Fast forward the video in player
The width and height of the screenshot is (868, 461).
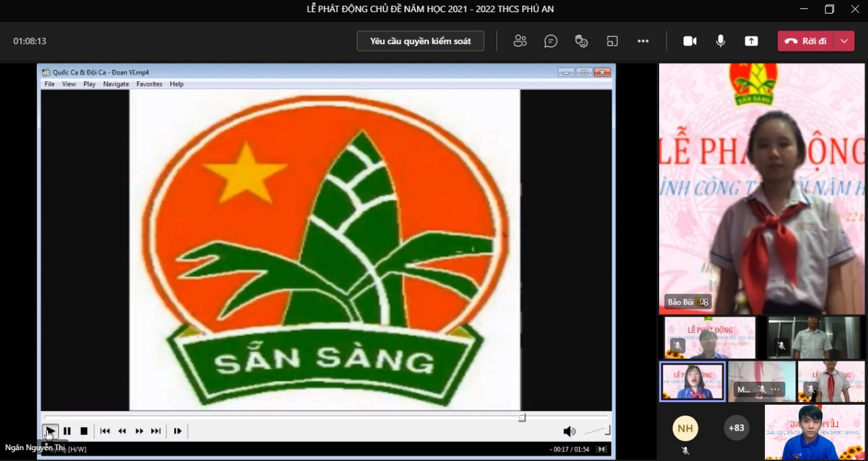139,431
